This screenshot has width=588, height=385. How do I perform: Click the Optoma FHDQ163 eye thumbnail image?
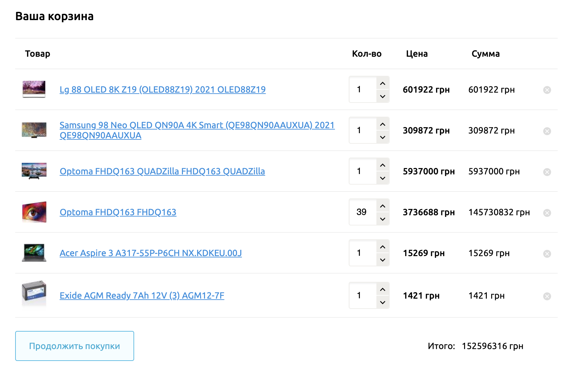click(34, 212)
